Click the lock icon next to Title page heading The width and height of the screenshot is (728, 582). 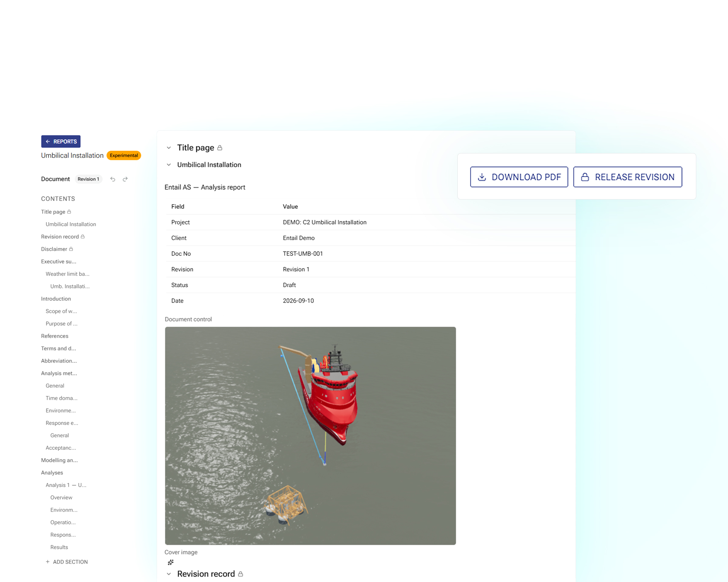coord(220,148)
